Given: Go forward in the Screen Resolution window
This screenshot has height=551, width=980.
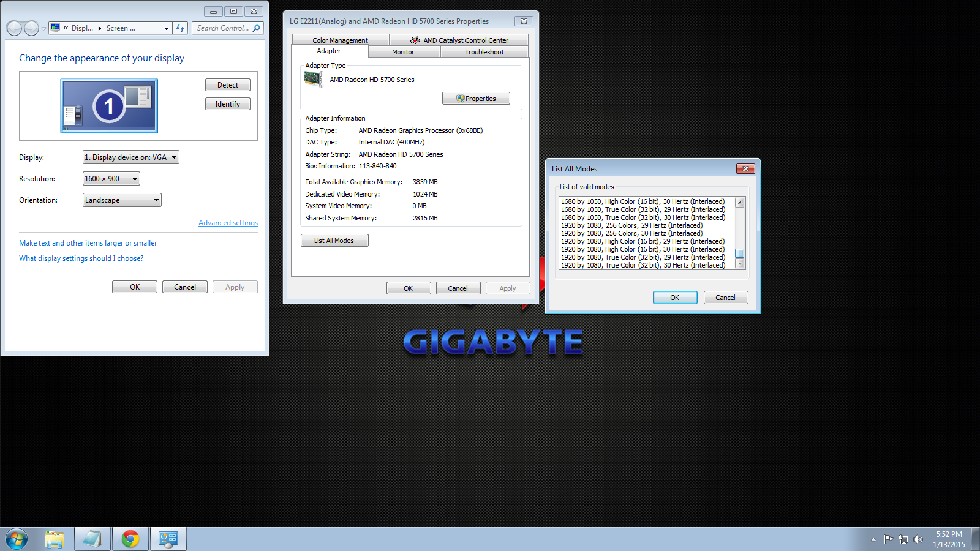Looking at the screenshot, I should [x=31, y=28].
